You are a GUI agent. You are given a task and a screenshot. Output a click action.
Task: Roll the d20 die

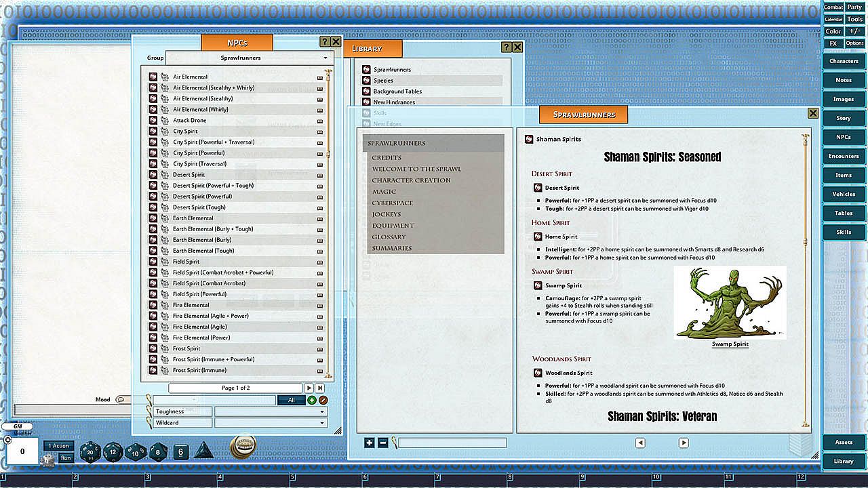click(90, 451)
